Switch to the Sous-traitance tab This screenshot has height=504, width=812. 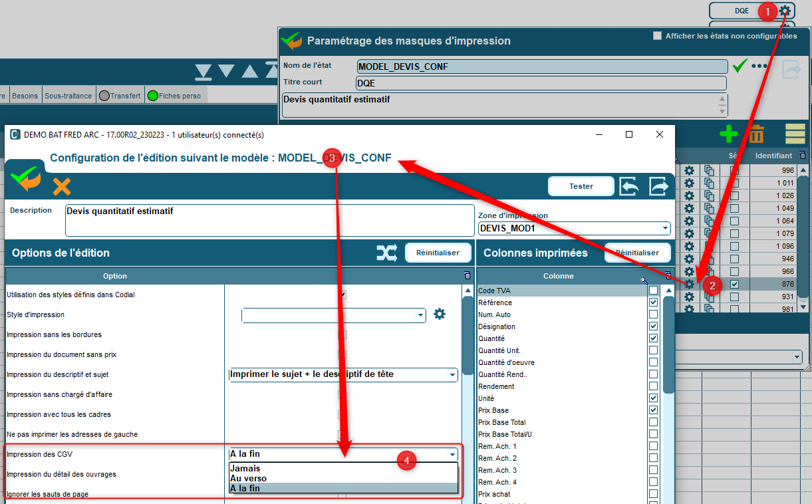[x=68, y=96]
